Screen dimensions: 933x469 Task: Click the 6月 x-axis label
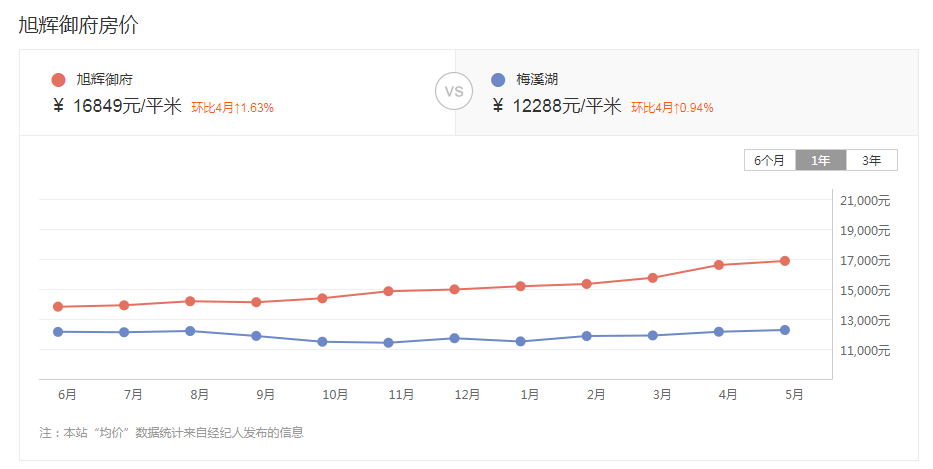(x=67, y=395)
